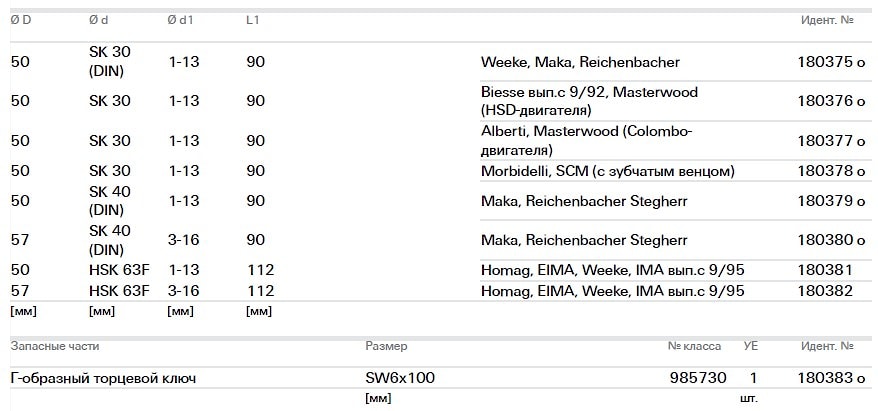Click the Morbidelli, SCM machine cell
Screen dimensions: 878x411
click(x=607, y=172)
